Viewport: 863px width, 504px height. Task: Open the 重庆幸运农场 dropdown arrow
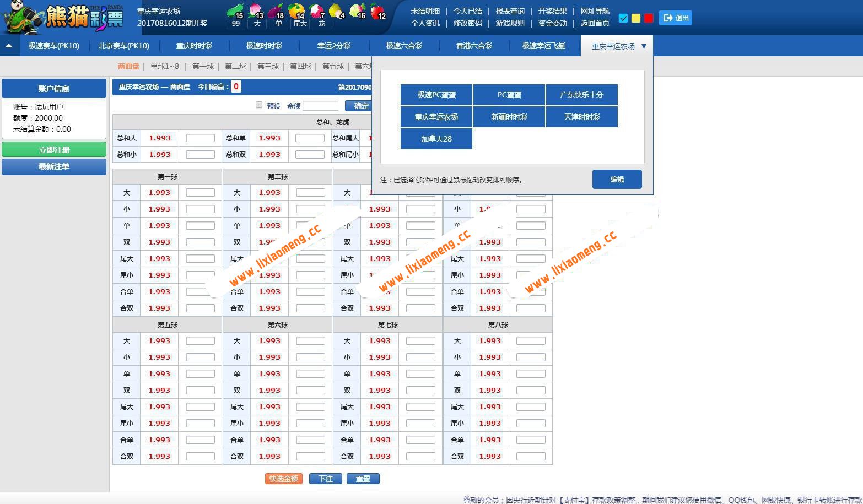[645, 46]
